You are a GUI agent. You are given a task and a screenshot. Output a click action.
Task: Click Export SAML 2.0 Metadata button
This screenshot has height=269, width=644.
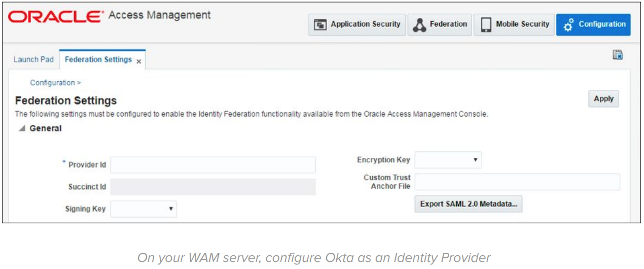pos(468,204)
